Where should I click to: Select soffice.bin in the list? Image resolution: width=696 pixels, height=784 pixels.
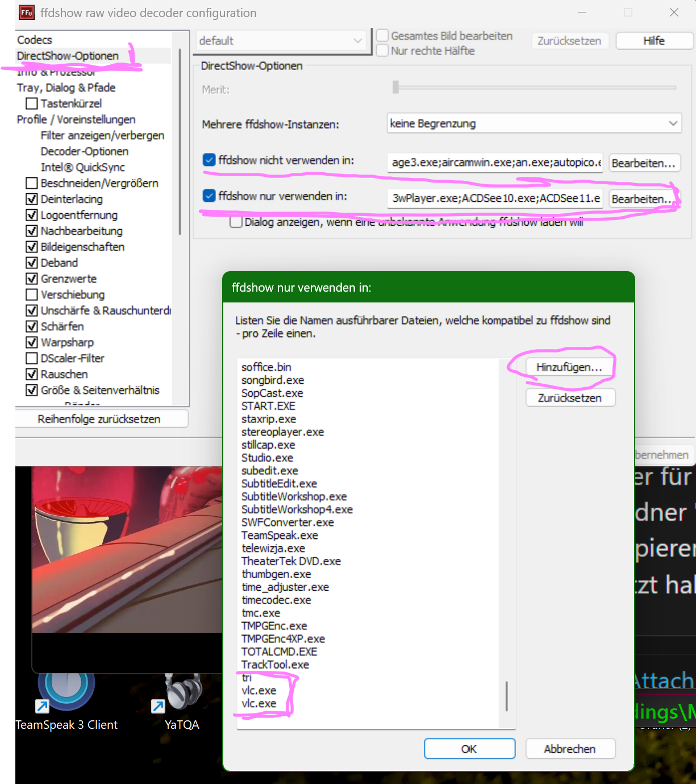coord(266,367)
